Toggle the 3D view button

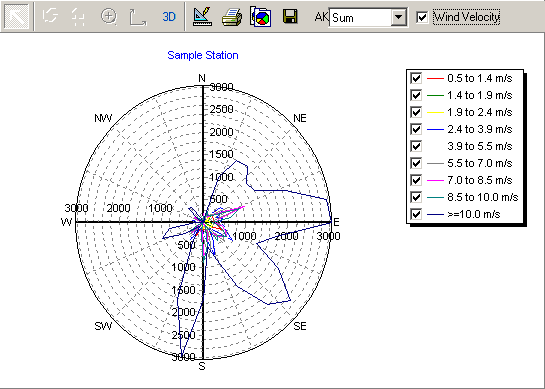pyautogui.click(x=169, y=17)
